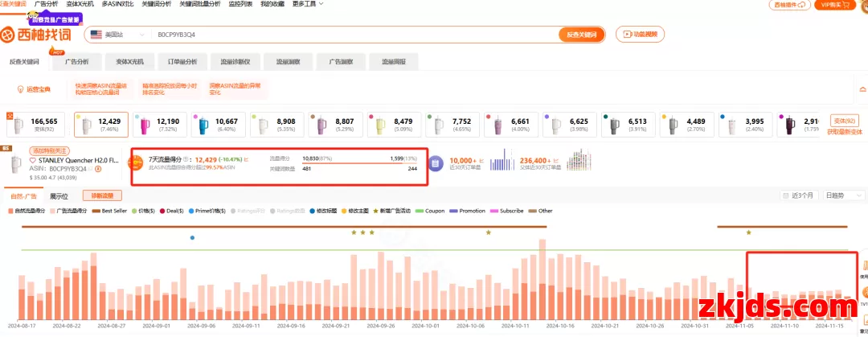Viewport: 868px width, 337px height.
Task: Enable the greyed Ratings评分 legend item
Action: tap(249, 211)
